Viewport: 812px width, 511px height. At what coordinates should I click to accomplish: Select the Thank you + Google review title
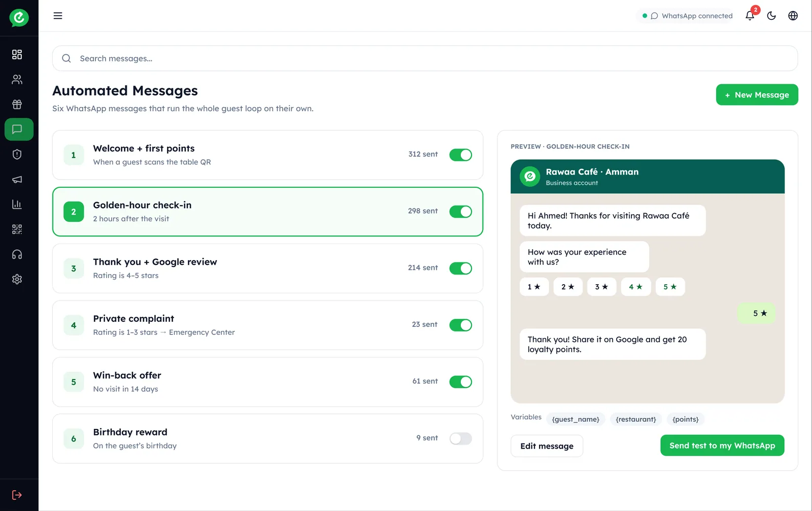[x=155, y=262]
